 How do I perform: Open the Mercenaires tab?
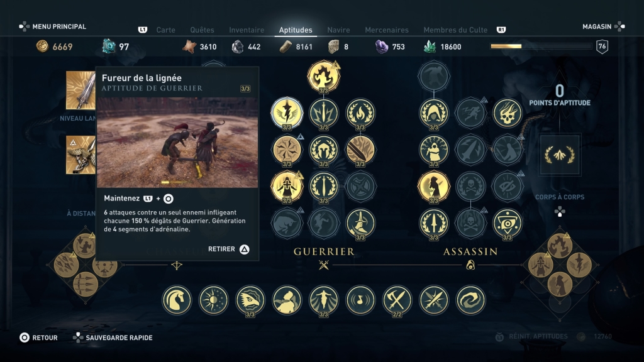(387, 30)
